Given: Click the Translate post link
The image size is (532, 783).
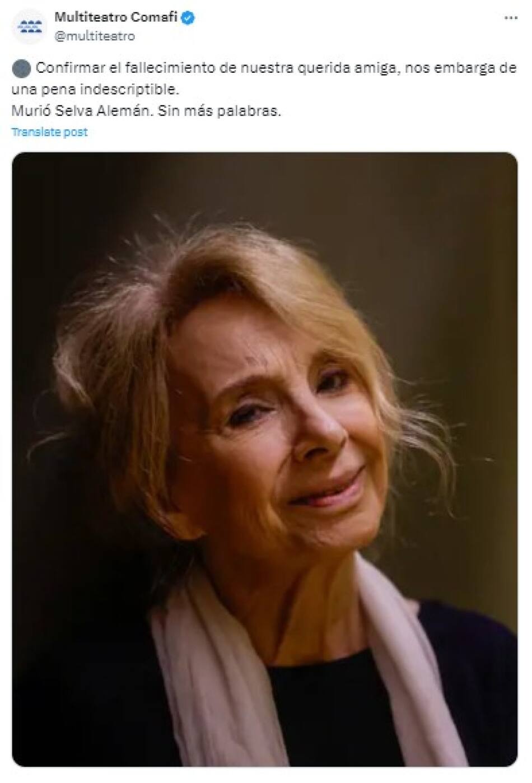Looking at the screenshot, I should 50,132.
